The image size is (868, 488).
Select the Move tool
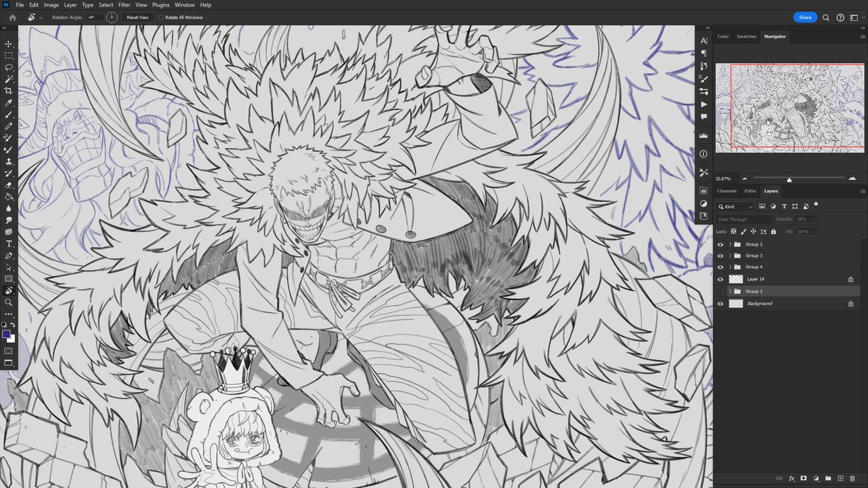click(x=9, y=44)
